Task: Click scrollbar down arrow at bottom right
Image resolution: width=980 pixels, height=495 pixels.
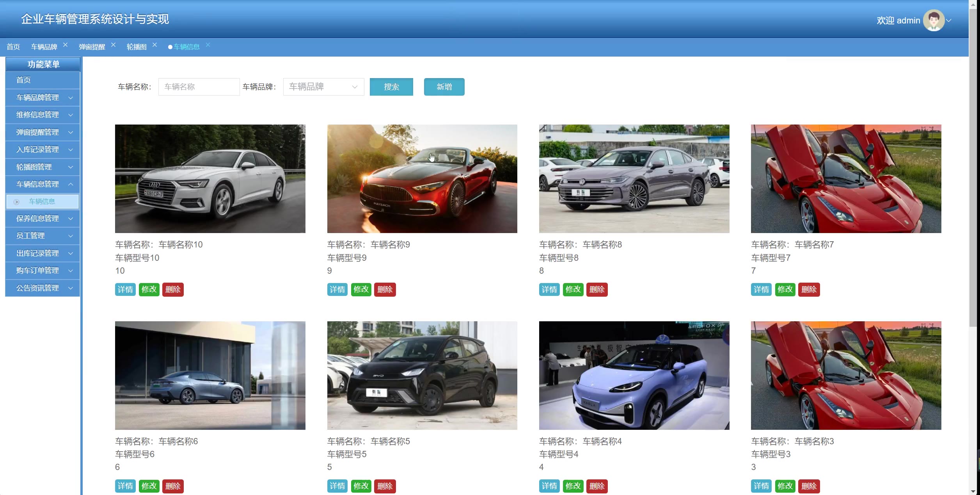Action: [973, 491]
